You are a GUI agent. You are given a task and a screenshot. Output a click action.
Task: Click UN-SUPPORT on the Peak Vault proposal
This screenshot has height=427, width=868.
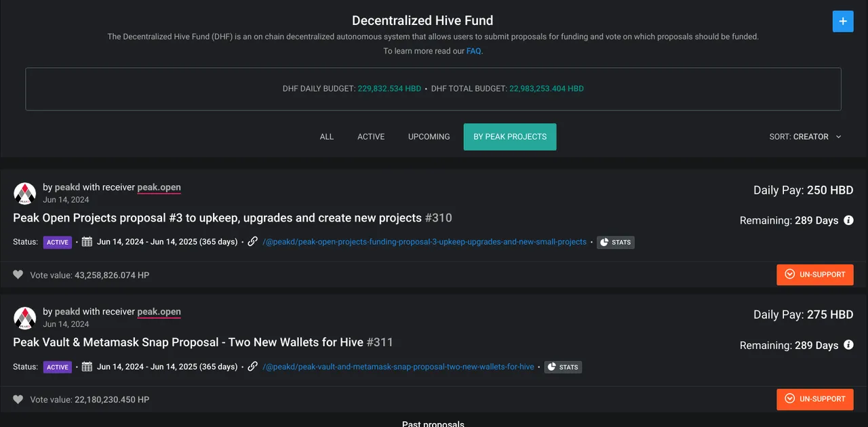click(815, 399)
